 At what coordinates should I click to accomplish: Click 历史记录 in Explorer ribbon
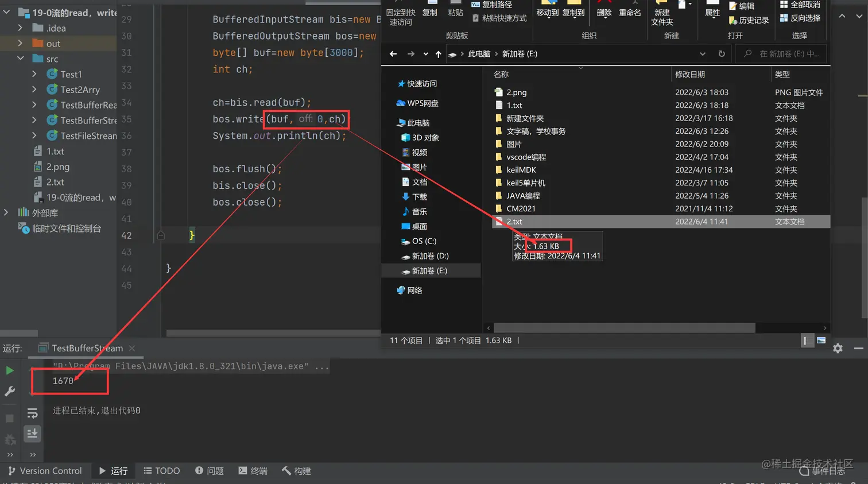(749, 20)
